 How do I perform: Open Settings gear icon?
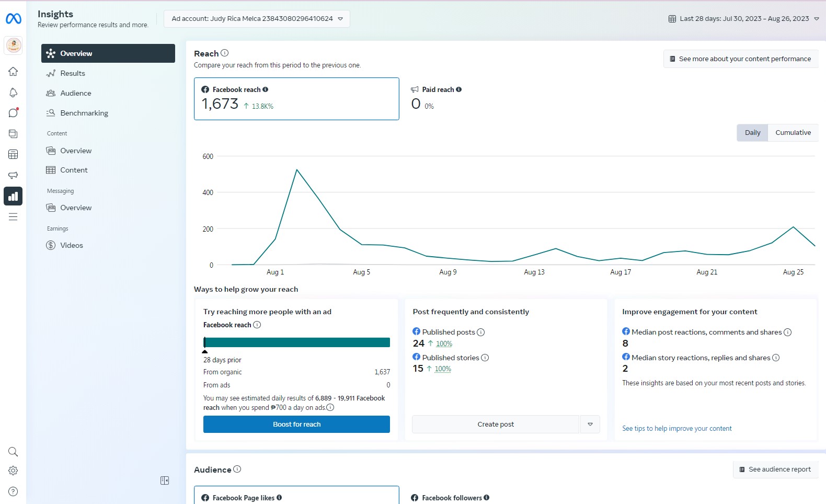(x=13, y=471)
